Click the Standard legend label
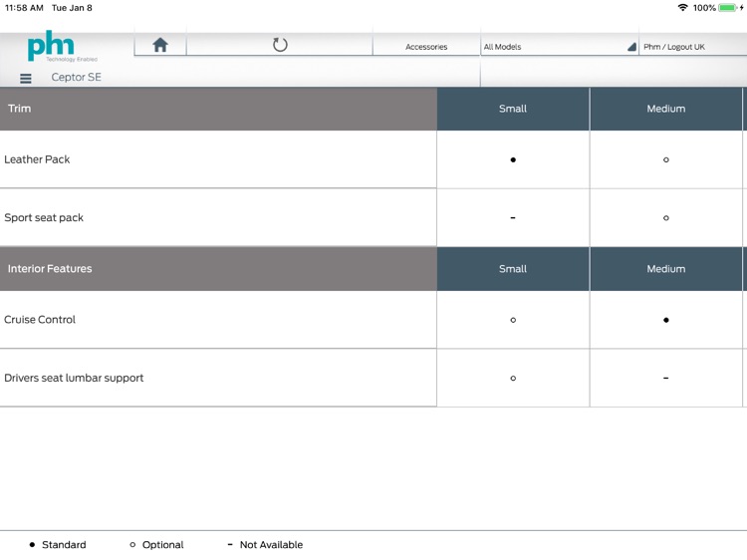Screen dimensions: 747x560 click(64, 545)
